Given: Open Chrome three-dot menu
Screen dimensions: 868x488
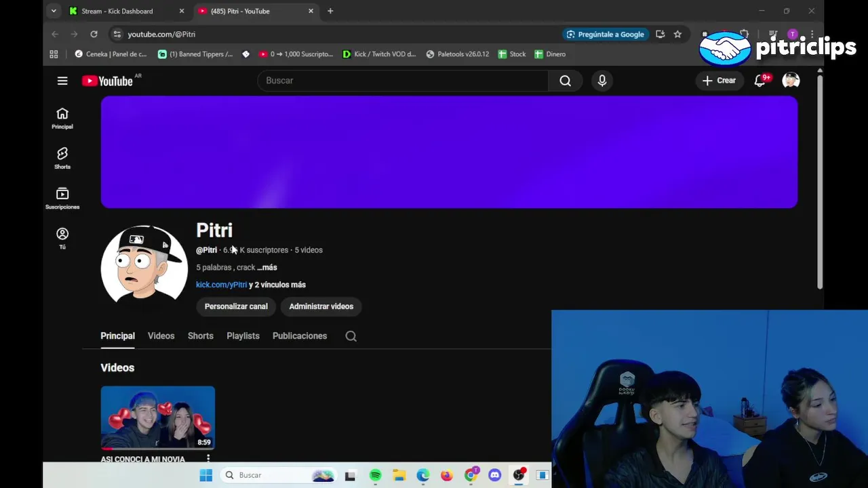Looking at the screenshot, I should 812,34.
